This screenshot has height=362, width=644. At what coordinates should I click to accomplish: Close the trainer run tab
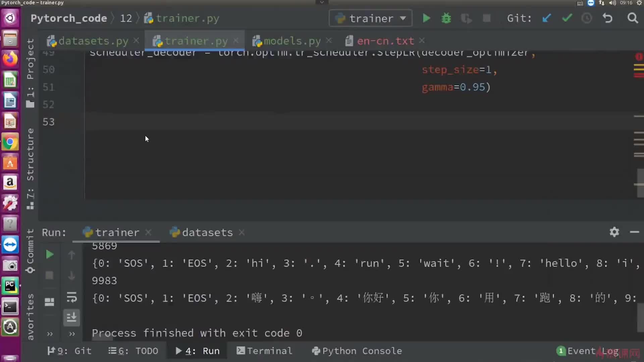click(x=148, y=232)
